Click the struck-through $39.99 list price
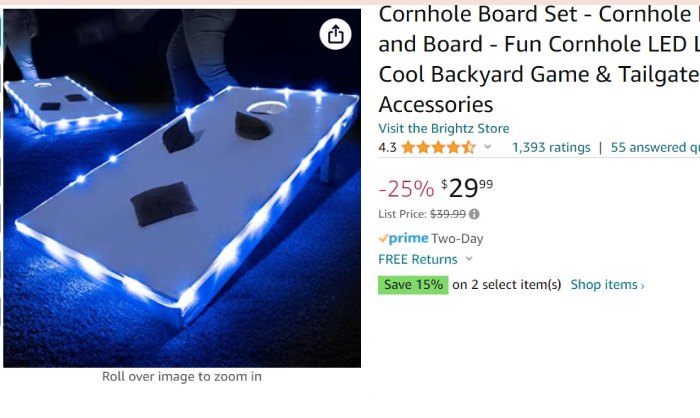The width and height of the screenshot is (700, 418). 448,214
